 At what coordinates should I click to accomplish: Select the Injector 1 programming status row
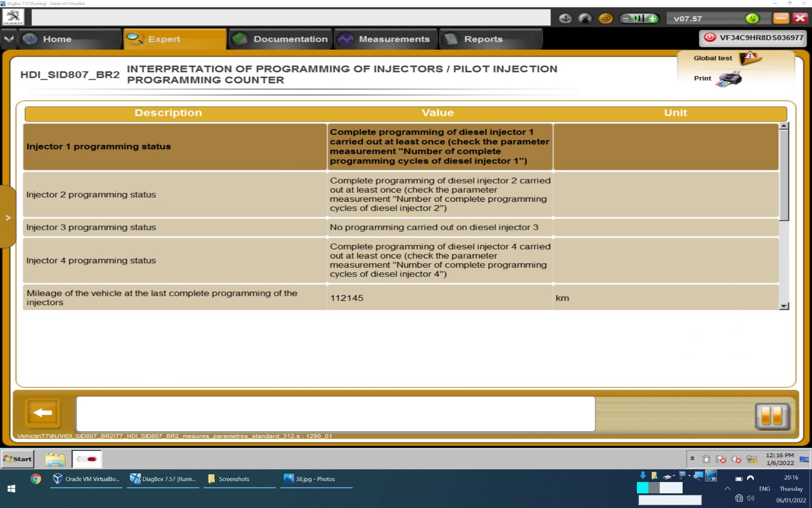click(x=401, y=147)
